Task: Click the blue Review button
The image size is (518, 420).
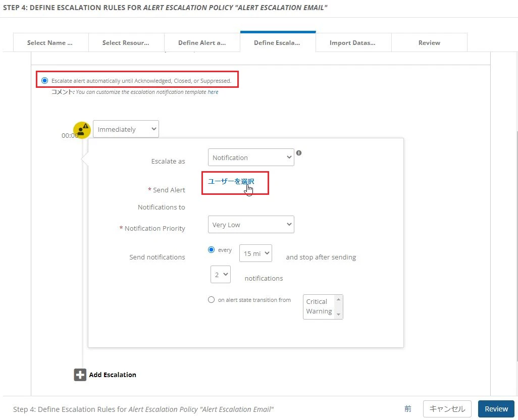Action: click(x=496, y=409)
